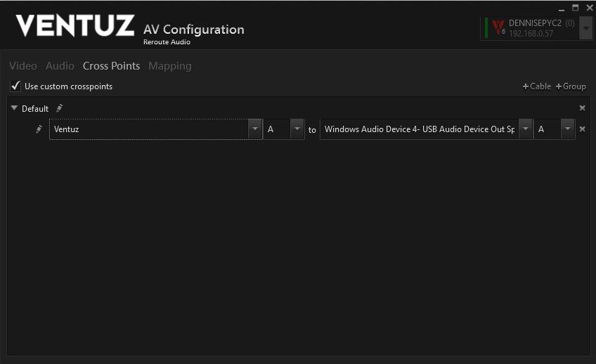This screenshot has height=364, width=596.
Task: Click the VENTUZ logo in the header
Action: point(74,26)
